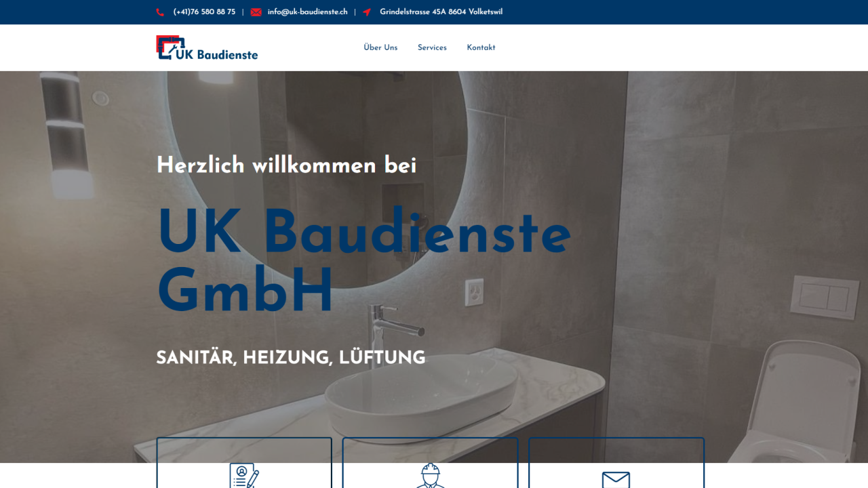Click the 'SANITÄR, HEIZUNG, LÜFTUNG' subtitle
The width and height of the screenshot is (868, 488).
(x=290, y=358)
